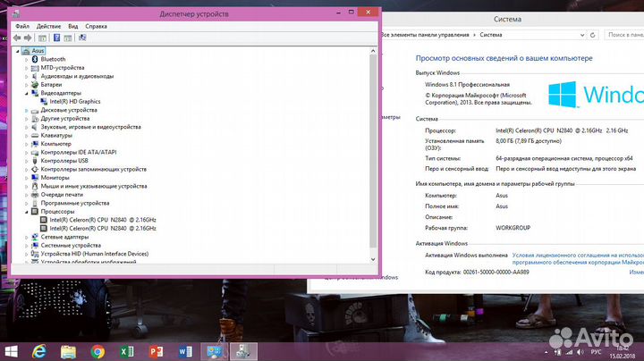This screenshot has height=361, width=644.
Task: Select Программные устройства category
Action: (75, 203)
